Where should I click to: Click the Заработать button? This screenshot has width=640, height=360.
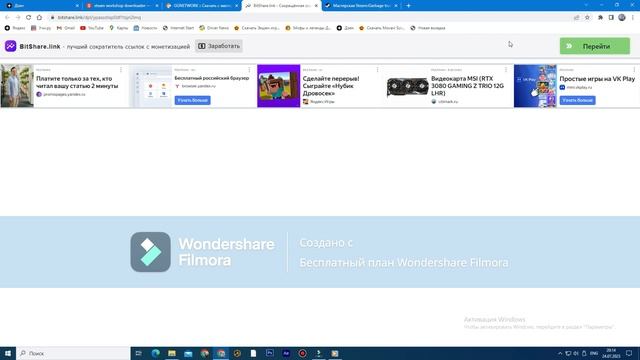[x=219, y=46]
